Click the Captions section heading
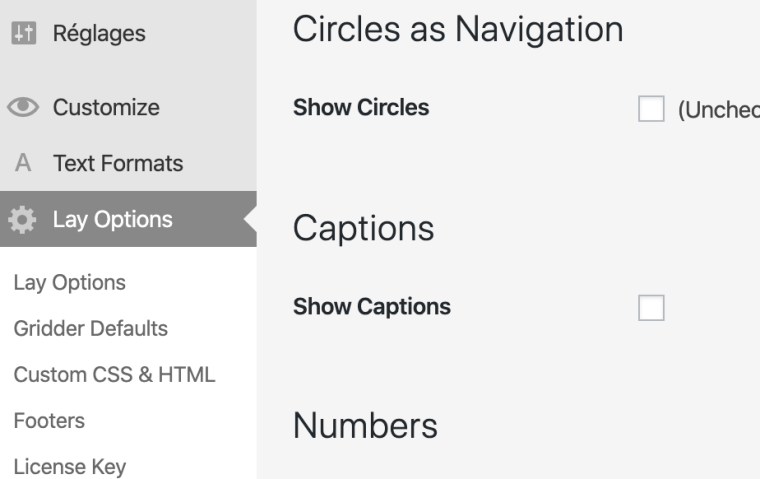Viewport: 760px width, 479px height. pyautogui.click(x=363, y=228)
